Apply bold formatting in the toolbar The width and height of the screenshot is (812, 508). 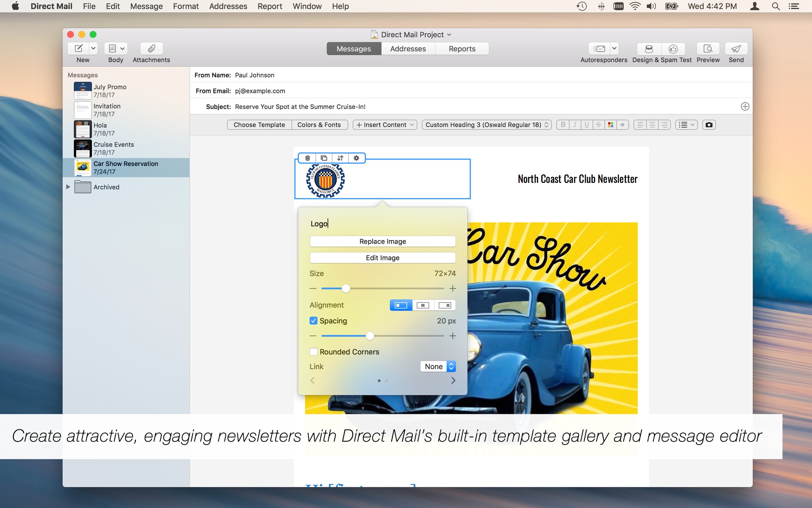[x=563, y=125]
